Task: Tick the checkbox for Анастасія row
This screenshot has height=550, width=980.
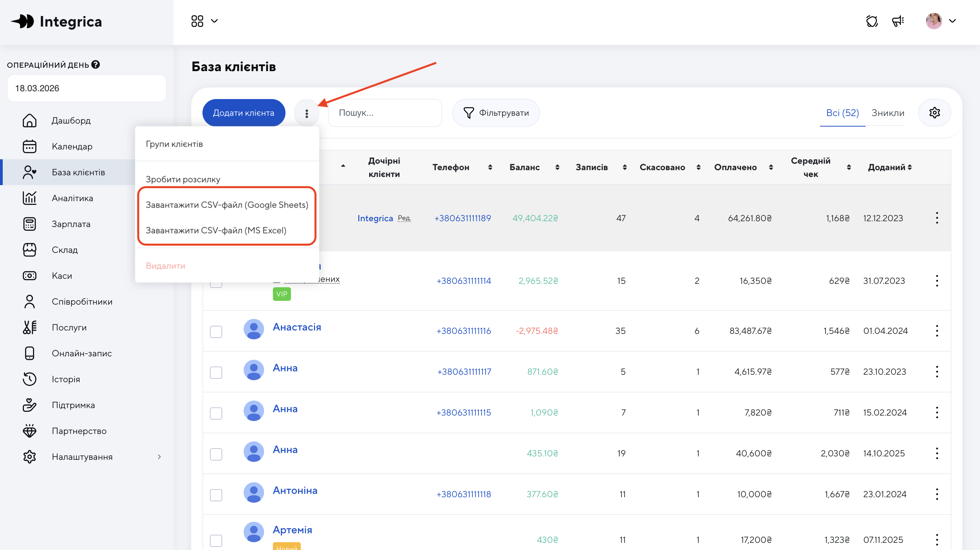Action: pos(216,331)
